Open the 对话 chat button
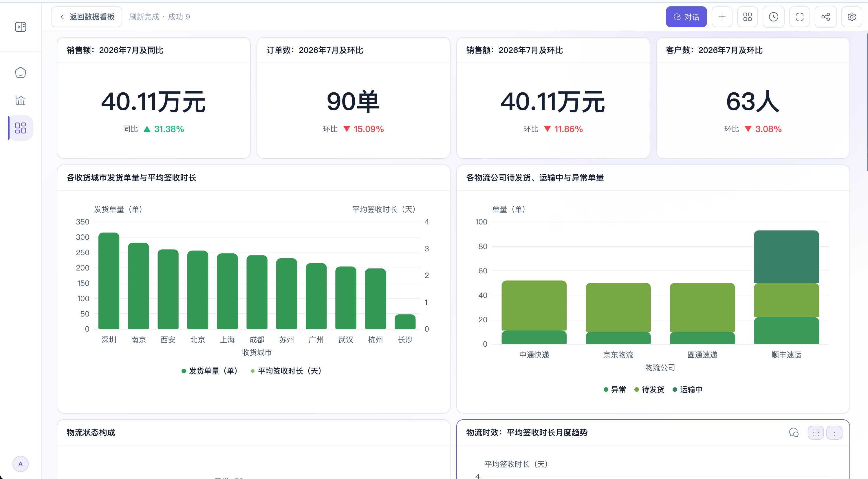The image size is (868, 479). tap(686, 17)
